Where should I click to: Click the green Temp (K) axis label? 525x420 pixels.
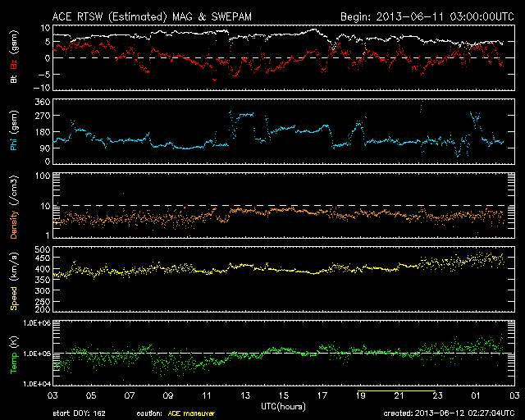(14, 354)
